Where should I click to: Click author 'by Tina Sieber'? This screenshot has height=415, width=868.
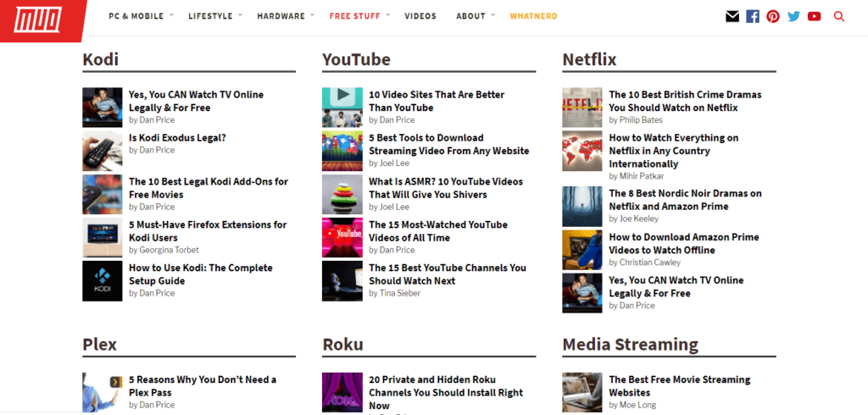(395, 293)
